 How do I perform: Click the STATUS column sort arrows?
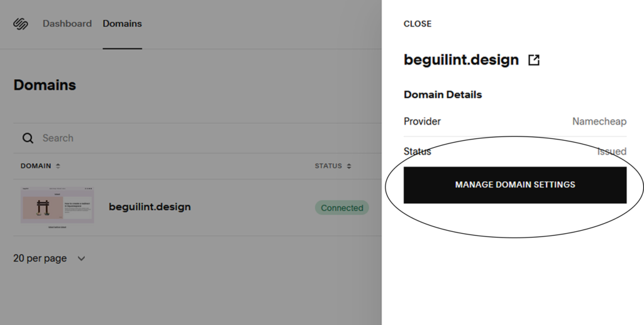pyautogui.click(x=349, y=166)
